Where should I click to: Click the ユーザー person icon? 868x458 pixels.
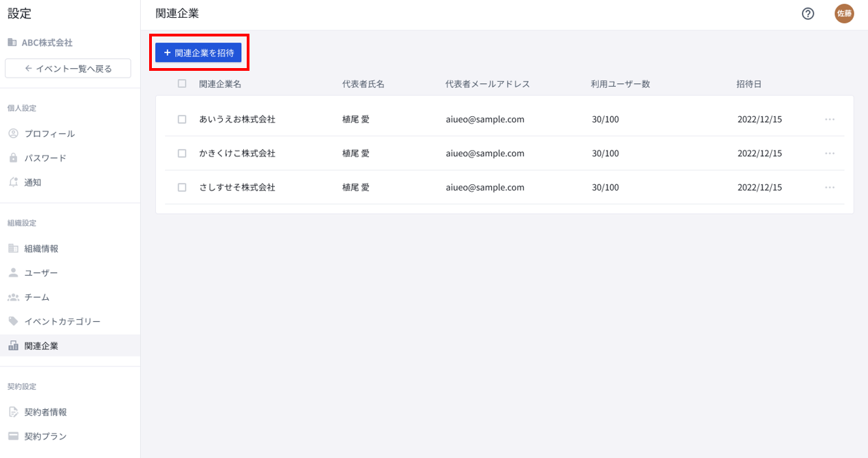click(12, 273)
